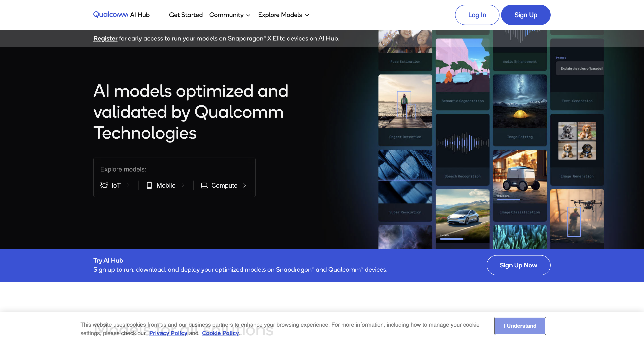Click the Semantic Segmentation card image
This screenshot has width=644, height=347.
[462, 65]
